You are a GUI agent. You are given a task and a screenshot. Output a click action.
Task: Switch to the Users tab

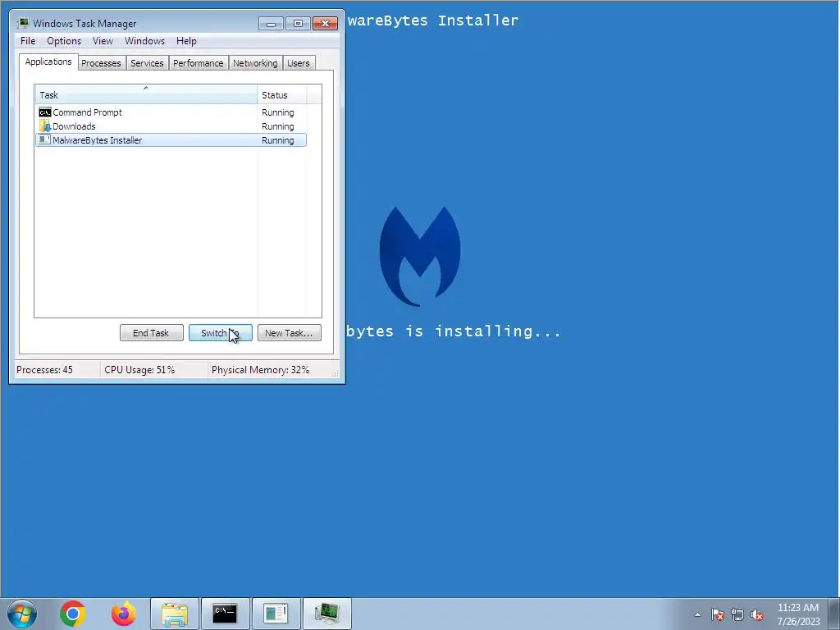pyautogui.click(x=299, y=63)
